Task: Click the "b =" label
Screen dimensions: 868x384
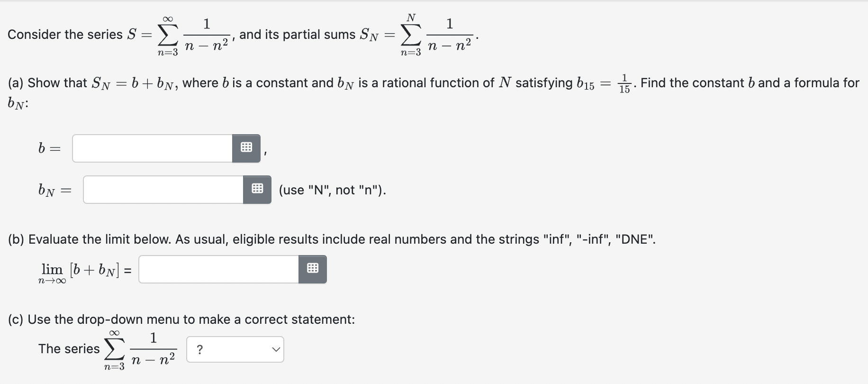Action: point(49,148)
